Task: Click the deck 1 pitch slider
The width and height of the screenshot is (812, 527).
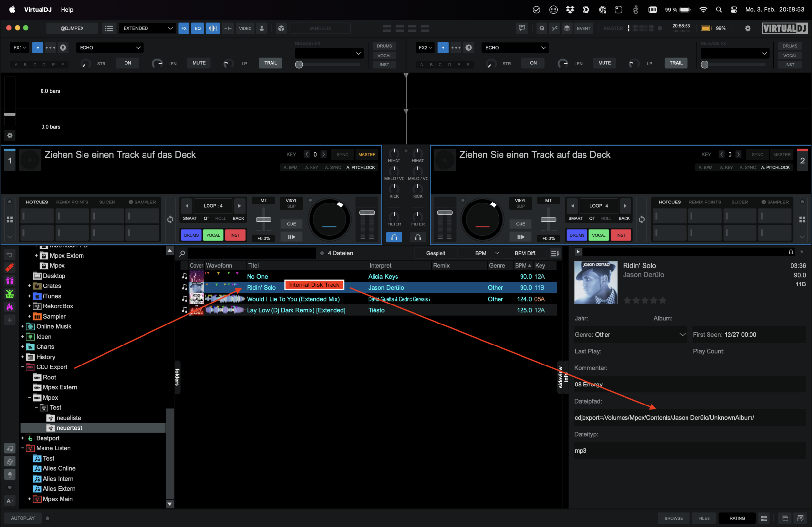Action: 264,219
